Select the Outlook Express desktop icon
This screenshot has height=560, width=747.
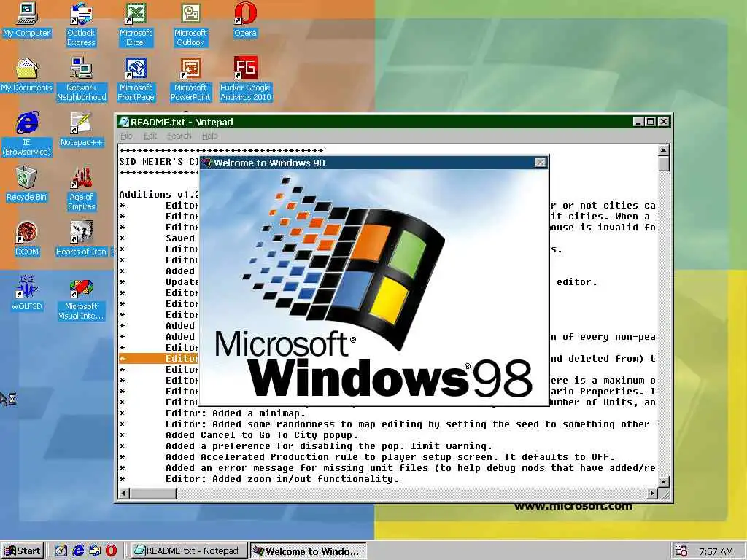click(81, 24)
